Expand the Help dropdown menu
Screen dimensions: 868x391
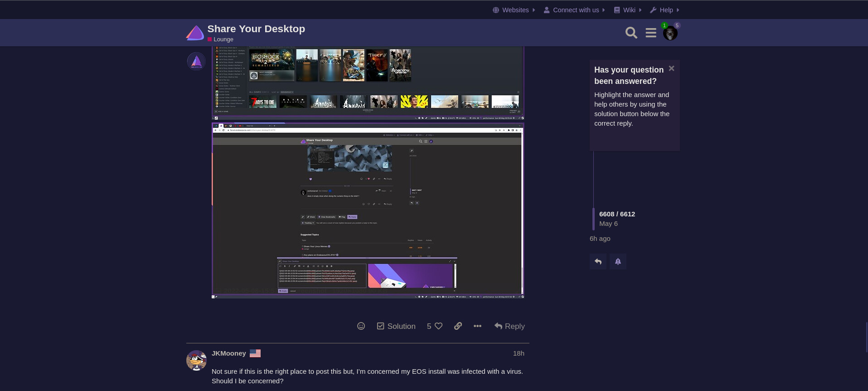[x=664, y=10]
